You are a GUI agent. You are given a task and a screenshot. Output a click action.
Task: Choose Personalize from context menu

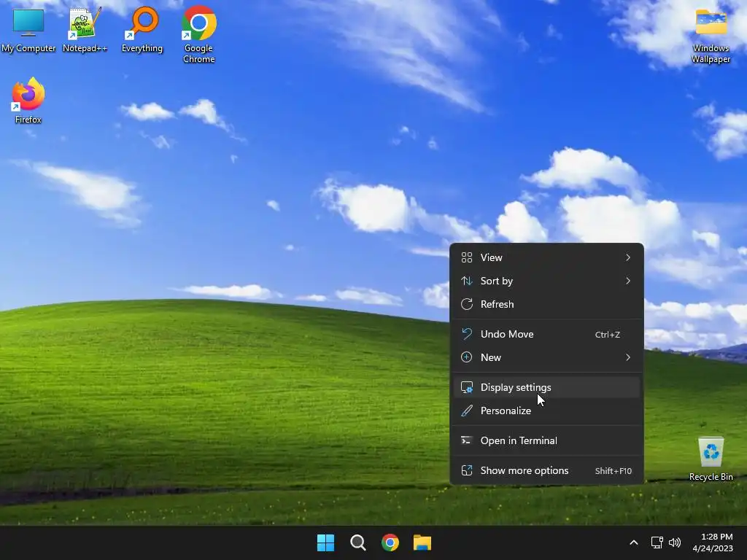click(x=546, y=411)
